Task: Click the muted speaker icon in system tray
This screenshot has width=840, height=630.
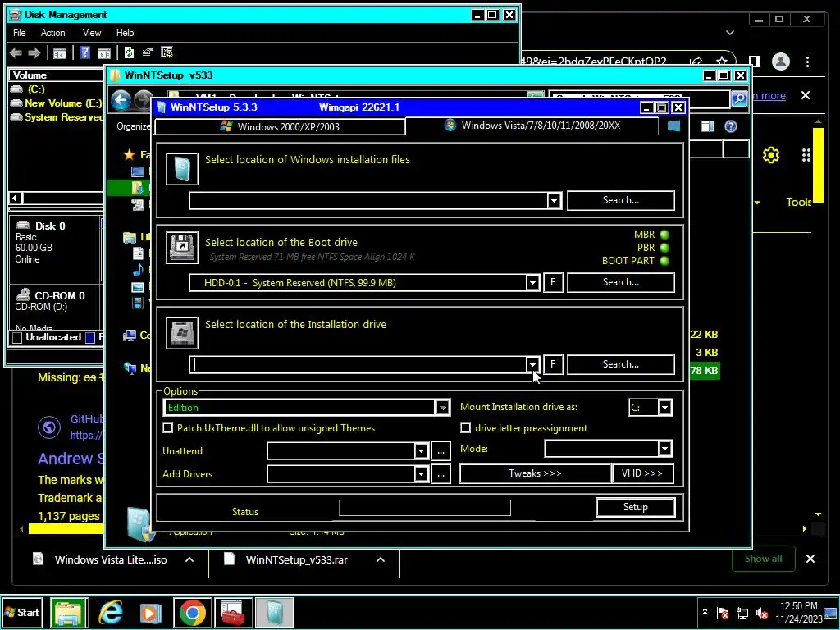Action: [x=761, y=612]
